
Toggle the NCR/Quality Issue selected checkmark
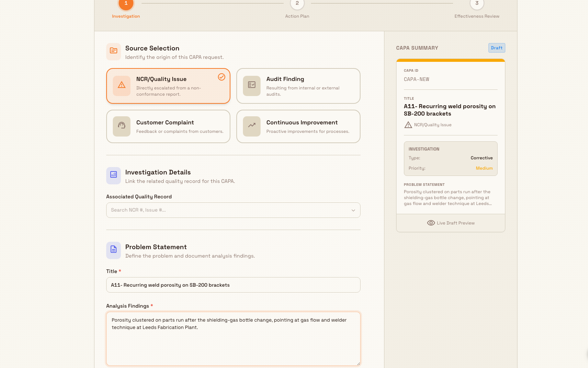pos(222,77)
